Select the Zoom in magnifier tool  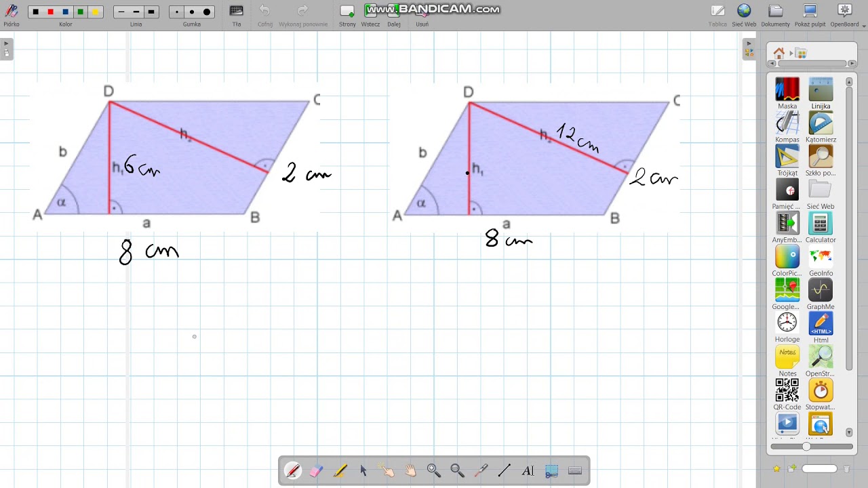(434, 471)
